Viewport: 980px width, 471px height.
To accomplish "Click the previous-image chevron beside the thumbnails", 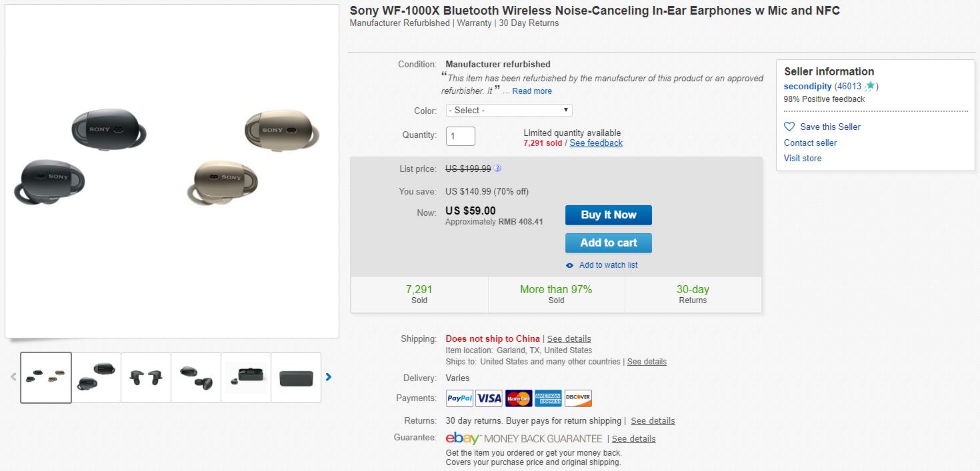I will coord(13,377).
